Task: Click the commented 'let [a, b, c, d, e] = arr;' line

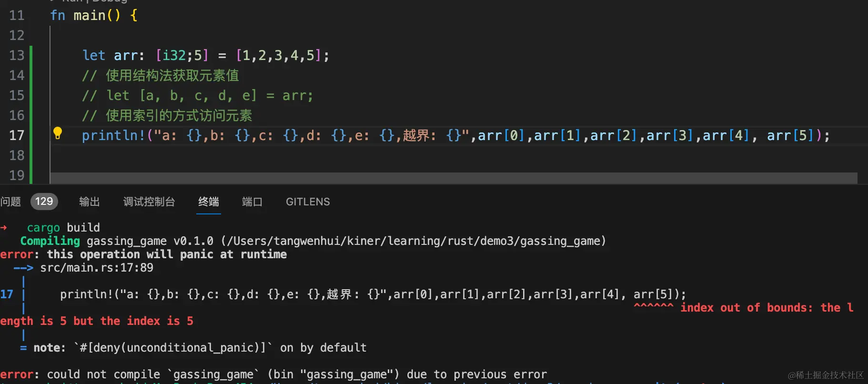Action: click(198, 95)
